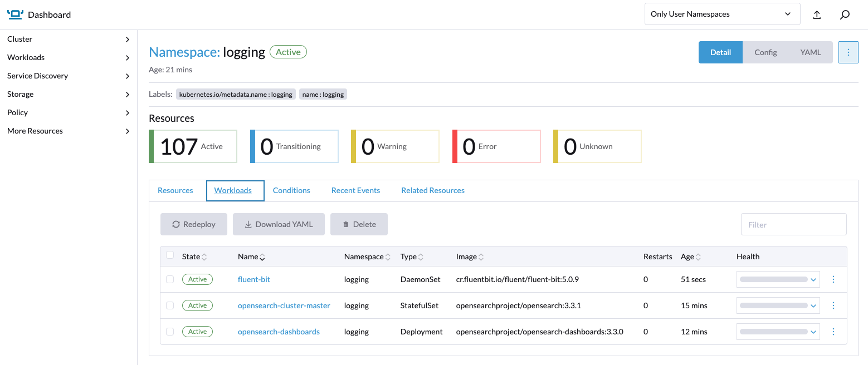Expand the Workloads sidebar section
Viewport: 868px width, 365px height.
click(69, 57)
